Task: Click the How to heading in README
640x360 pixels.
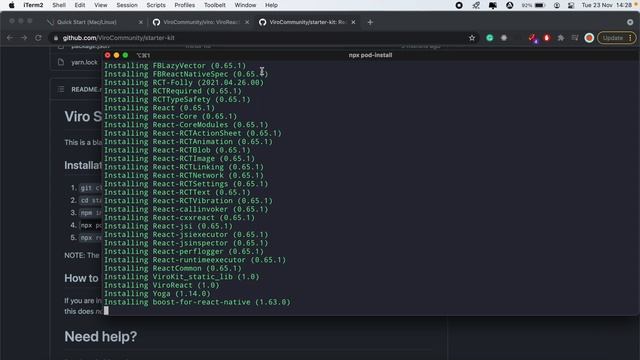Action: tap(81, 278)
